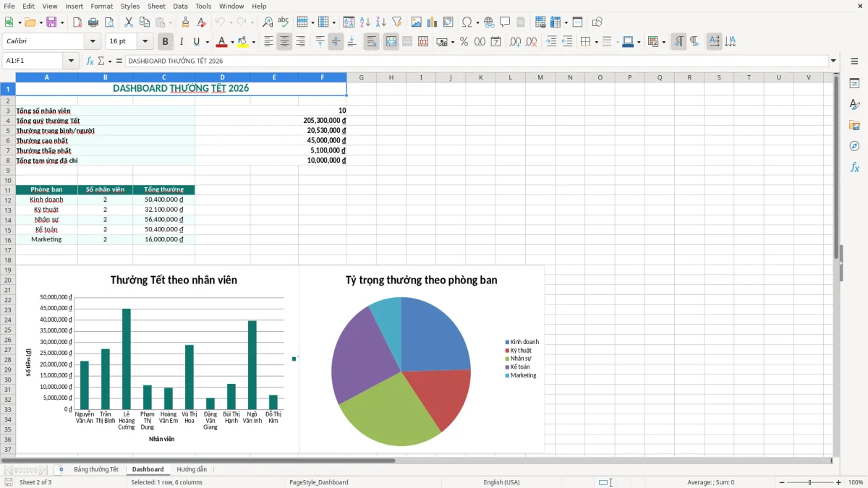
Task: Click the Average; Sum status field
Action: [710, 482]
